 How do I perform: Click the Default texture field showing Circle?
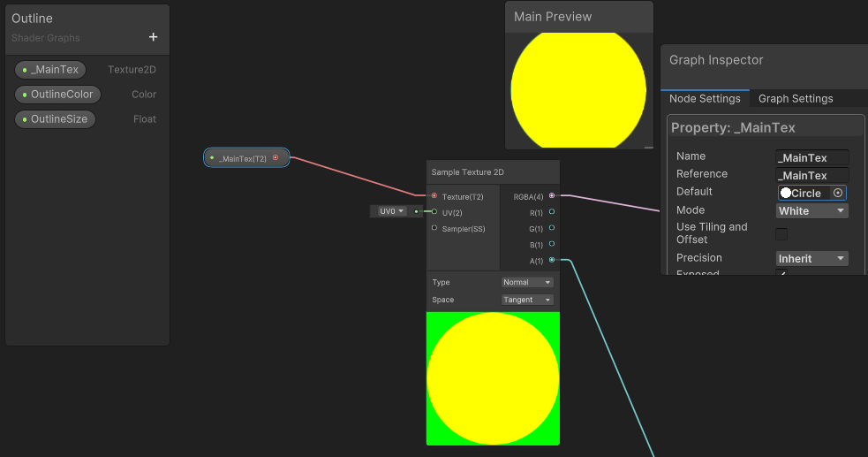pyautogui.click(x=805, y=193)
